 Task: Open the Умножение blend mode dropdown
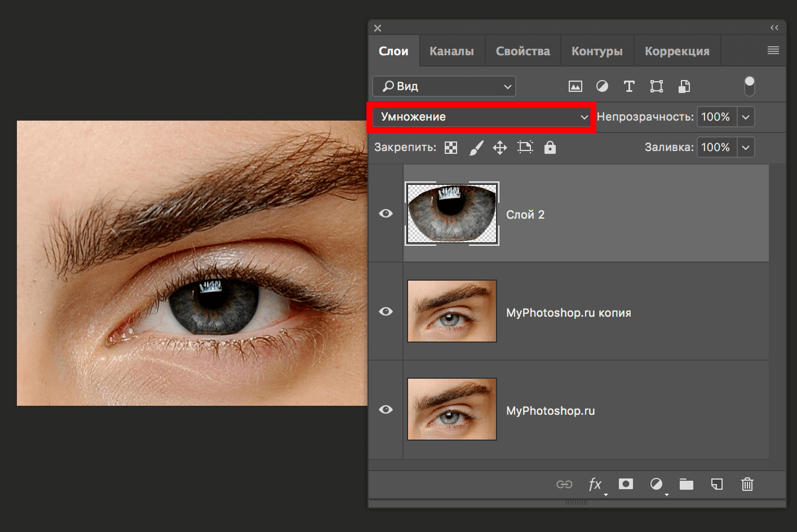[x=483, y=117]
